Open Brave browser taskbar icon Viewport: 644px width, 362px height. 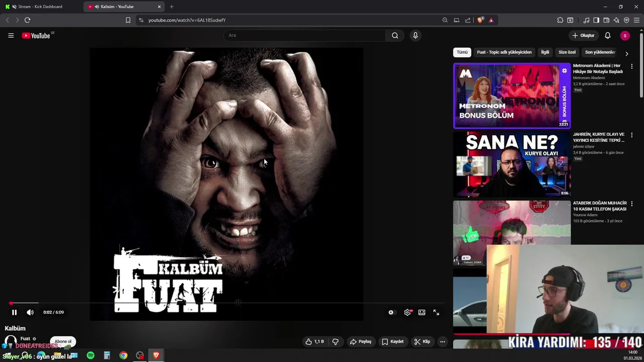point(156,355)
